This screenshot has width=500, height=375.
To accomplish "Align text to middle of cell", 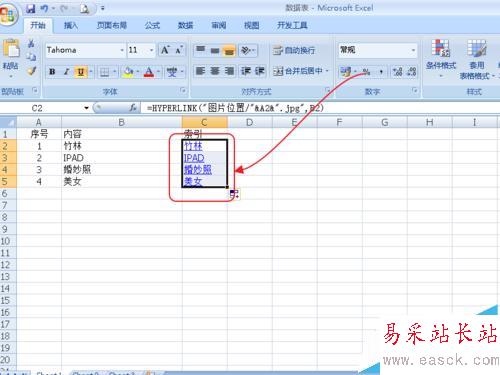I will click(215, 50).
